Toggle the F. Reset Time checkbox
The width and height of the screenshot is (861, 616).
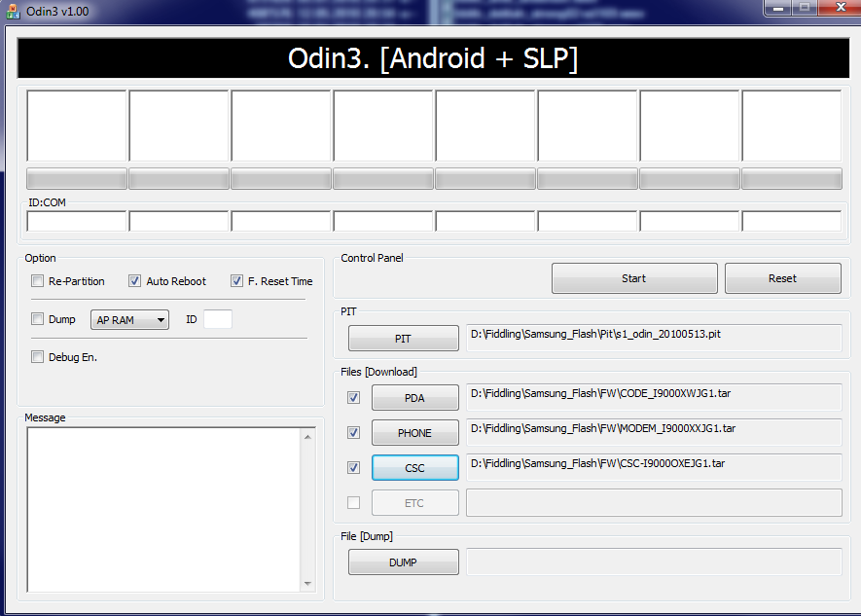[236, 281]
